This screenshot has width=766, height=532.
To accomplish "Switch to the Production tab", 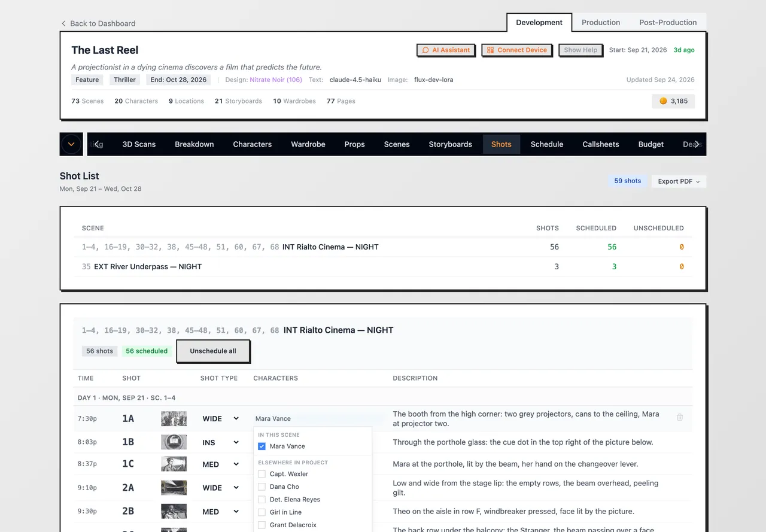I will coord(601,22).
